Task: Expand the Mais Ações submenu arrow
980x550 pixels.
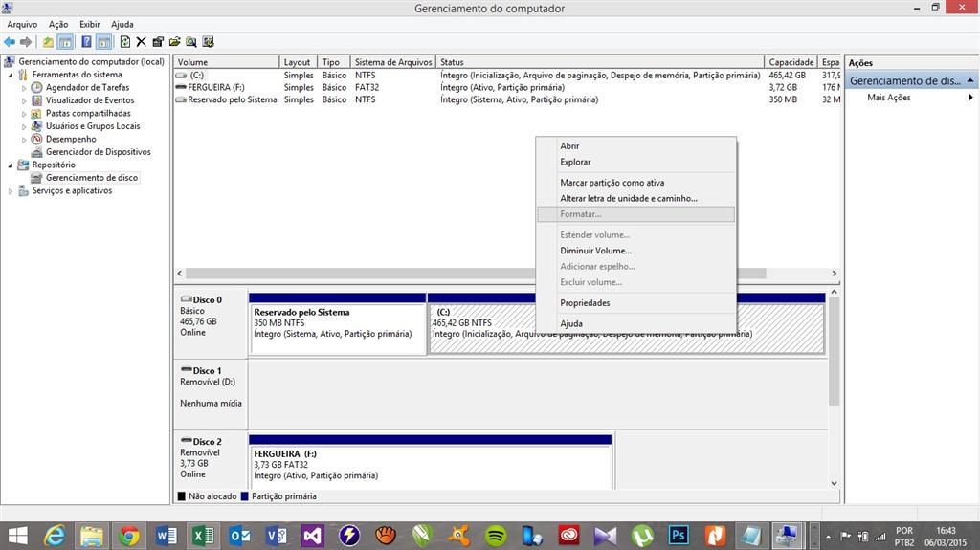Action: 970,98
